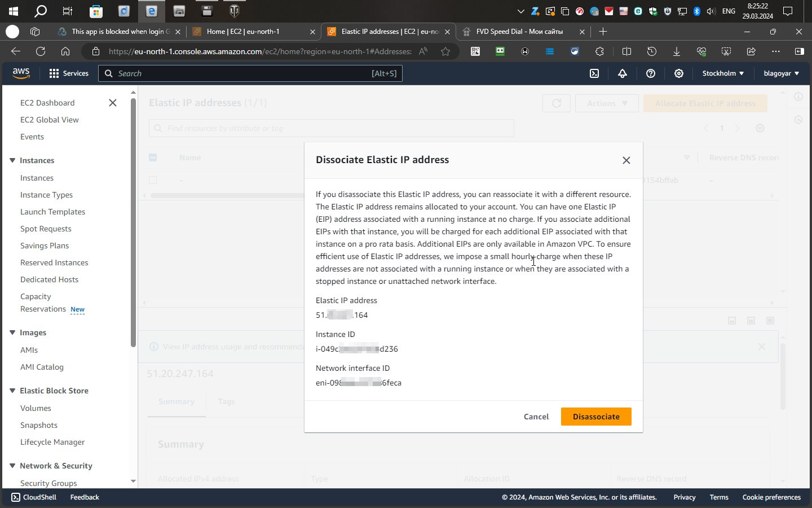This screenshot has width=812, height=508.
Task: Open AMI Catalog in the sidebar
Action: click(x=42, y=367)
